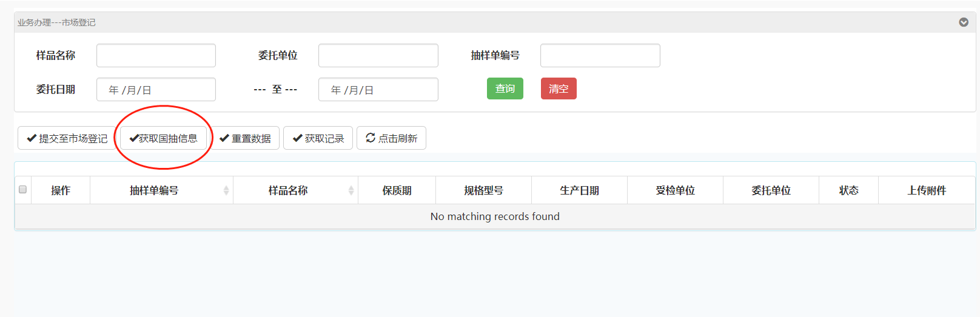
Task: Open the end date picker field
Action: pyautogui.click(x=378, y=90)
